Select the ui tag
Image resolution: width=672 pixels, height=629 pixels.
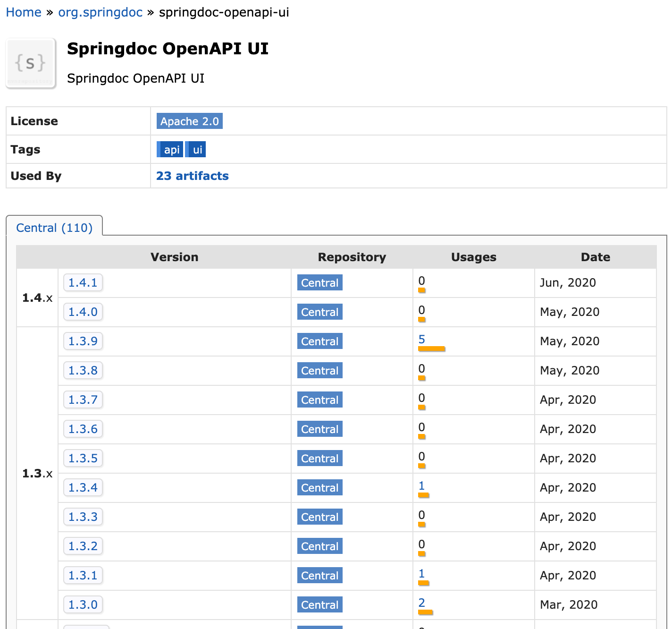[195, 150]
